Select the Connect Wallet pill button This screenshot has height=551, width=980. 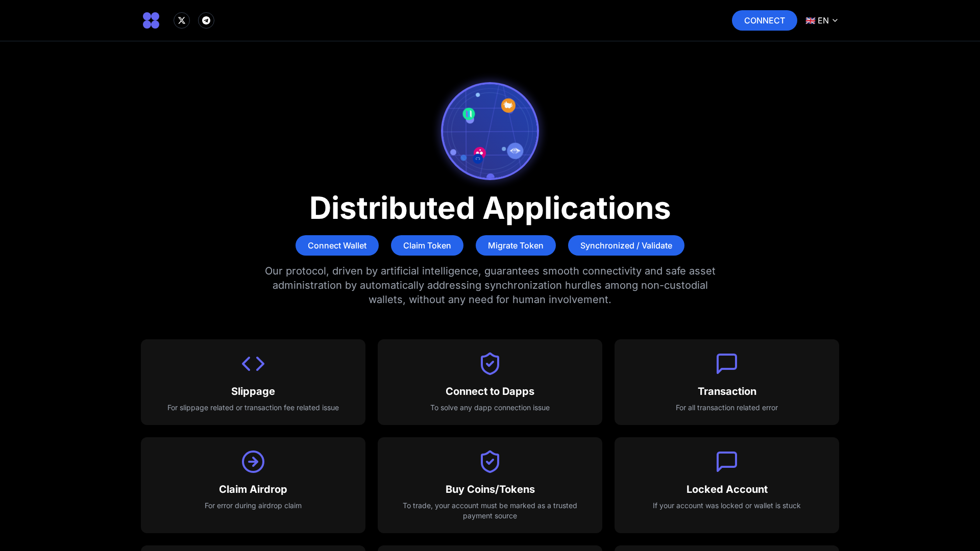click(x=337, y=245)
